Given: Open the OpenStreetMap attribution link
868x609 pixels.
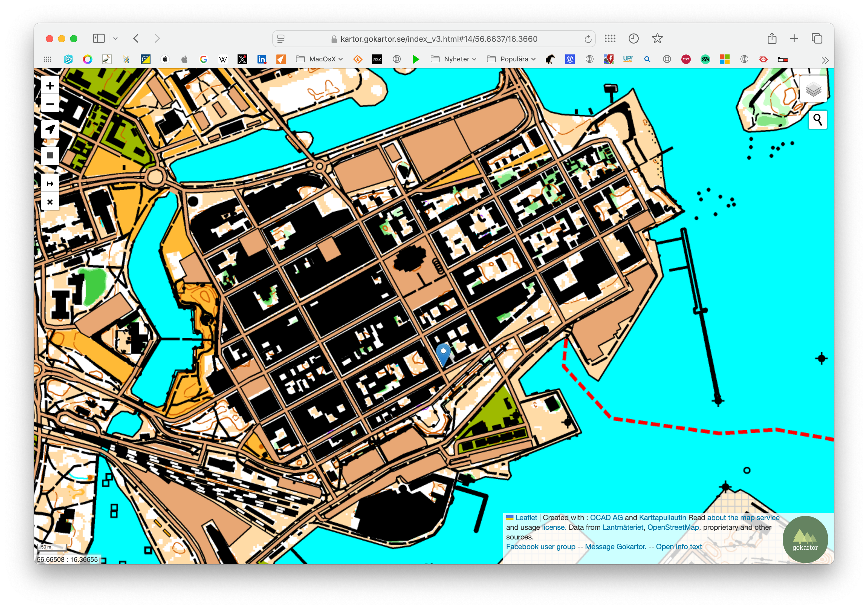Looking at the screenshot, I should click(673, 527).
